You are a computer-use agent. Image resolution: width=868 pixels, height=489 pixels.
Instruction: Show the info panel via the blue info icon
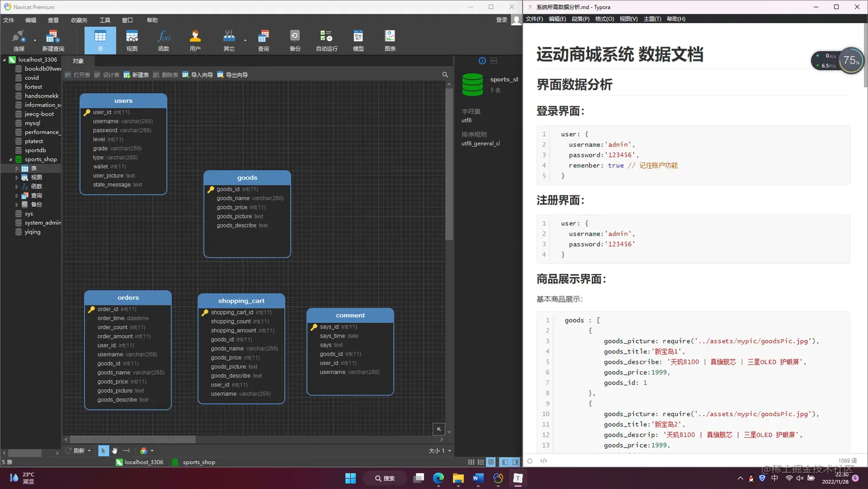pos(482,60)
